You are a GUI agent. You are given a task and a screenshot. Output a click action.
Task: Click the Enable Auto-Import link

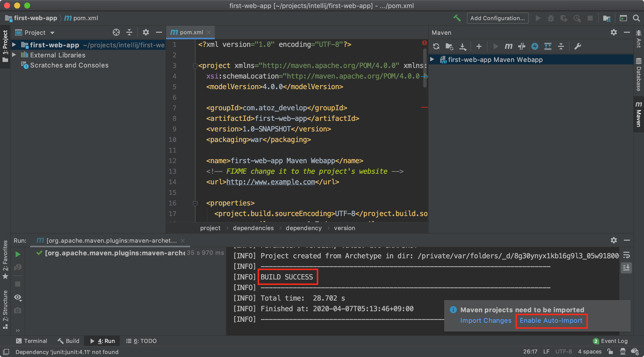pyautogui.click(x=551, y=320)
